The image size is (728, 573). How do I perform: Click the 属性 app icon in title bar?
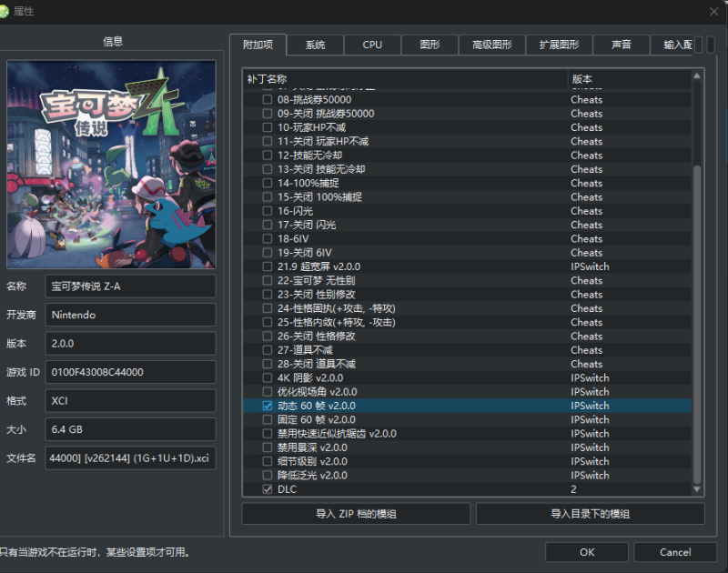pos(9,11)
